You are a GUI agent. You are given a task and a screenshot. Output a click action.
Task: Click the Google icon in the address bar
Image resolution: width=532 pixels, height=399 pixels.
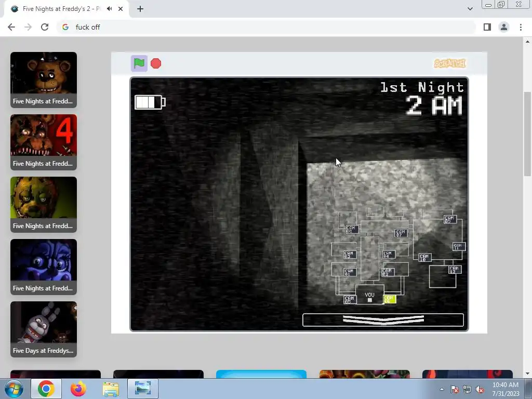[65, 27]
